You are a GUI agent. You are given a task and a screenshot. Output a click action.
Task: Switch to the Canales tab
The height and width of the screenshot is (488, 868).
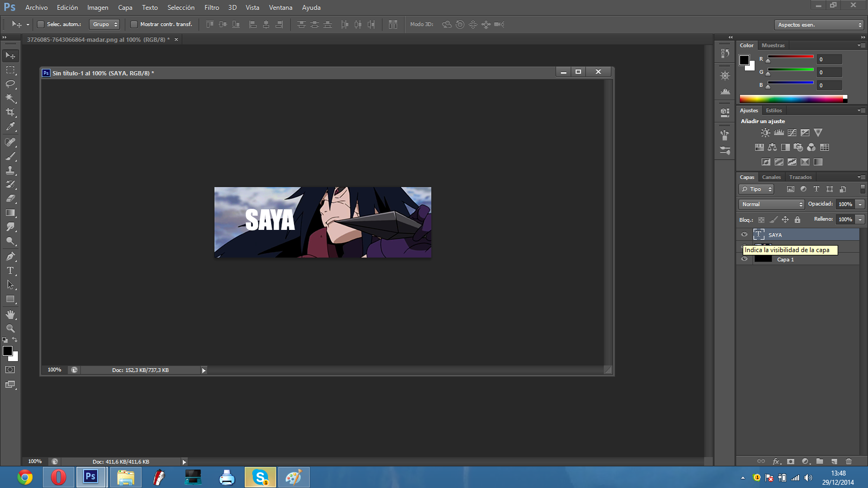771,177
